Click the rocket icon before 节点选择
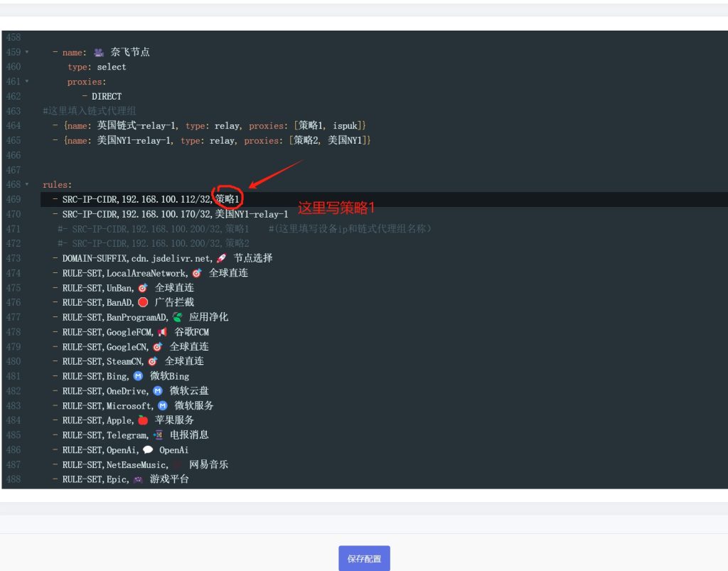 click(x=222, y=258)
